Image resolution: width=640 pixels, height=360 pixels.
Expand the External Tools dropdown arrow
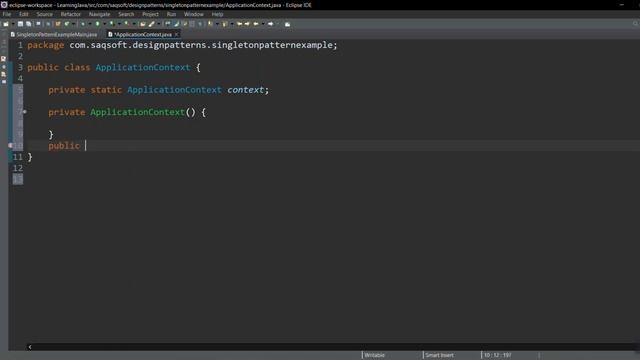coord(134,24)
